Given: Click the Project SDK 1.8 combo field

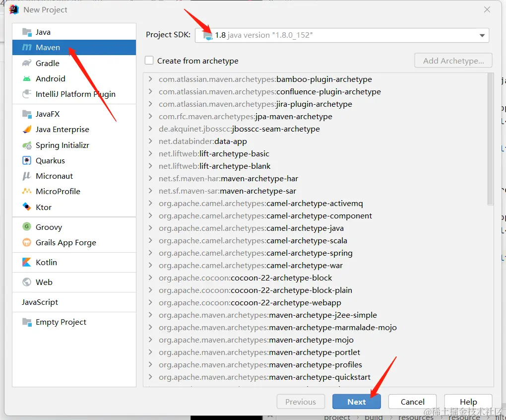Looking at the screenshot, I should tap(342, 35).
